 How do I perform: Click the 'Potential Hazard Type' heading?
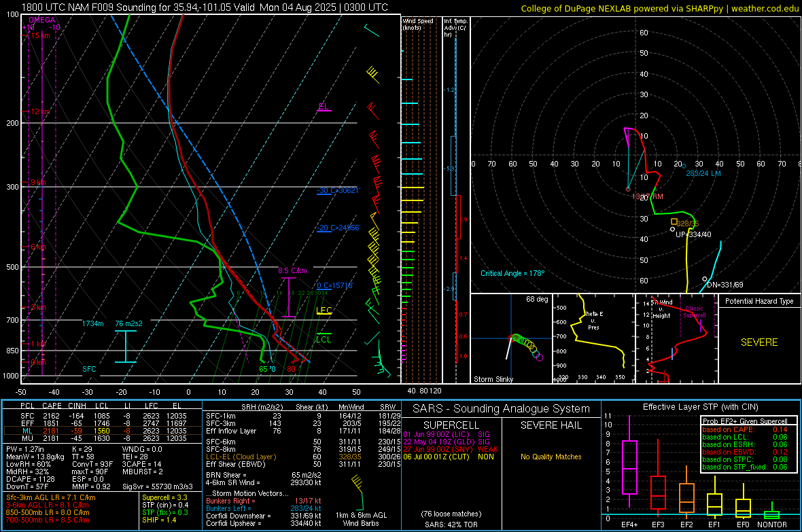(759, 301)
